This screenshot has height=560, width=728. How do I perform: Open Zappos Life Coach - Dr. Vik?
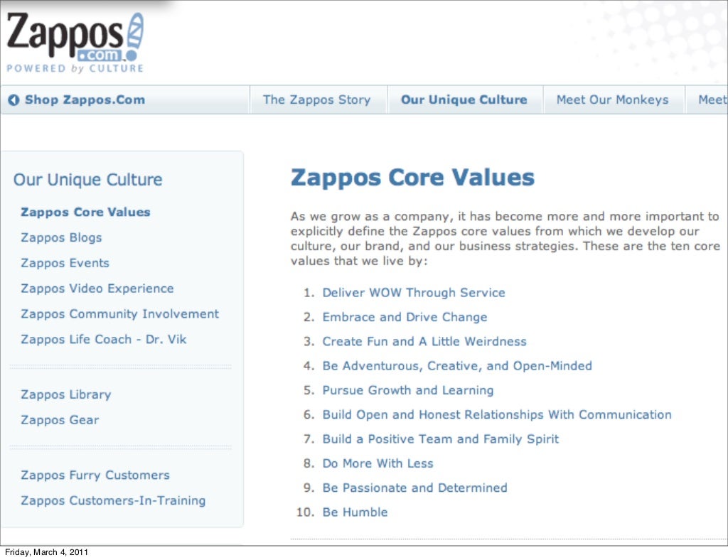point(104,340)
